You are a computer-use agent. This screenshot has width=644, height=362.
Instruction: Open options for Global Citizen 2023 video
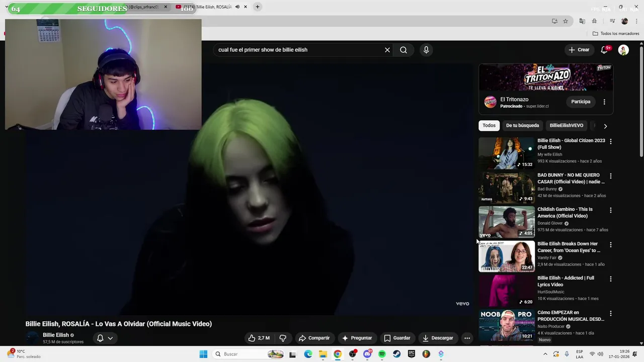pos(611,142)
